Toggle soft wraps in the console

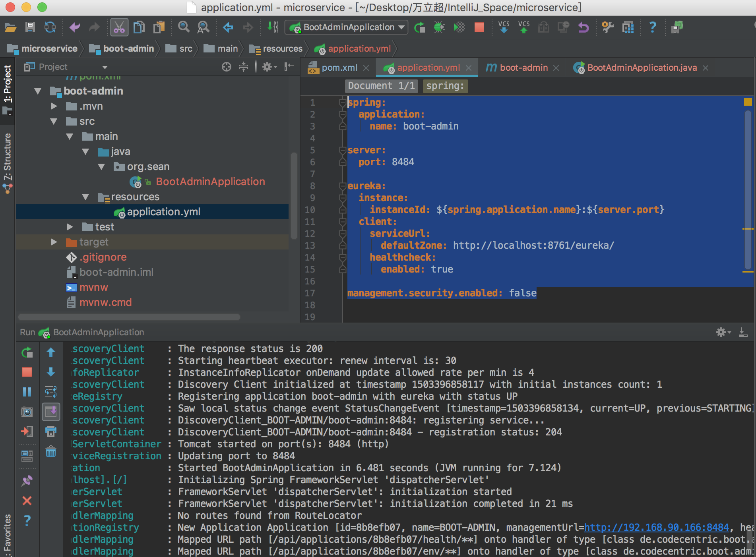click(x=51, y=392)
